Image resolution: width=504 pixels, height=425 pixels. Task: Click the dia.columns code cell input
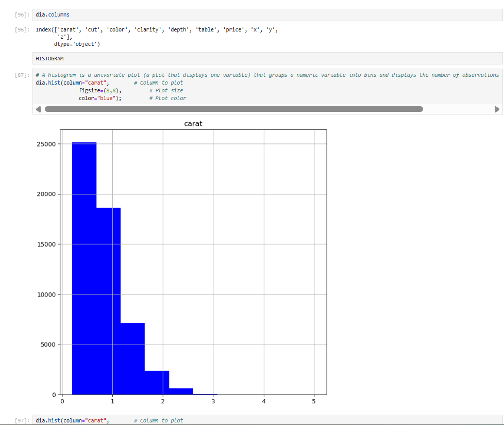(267, 15)
